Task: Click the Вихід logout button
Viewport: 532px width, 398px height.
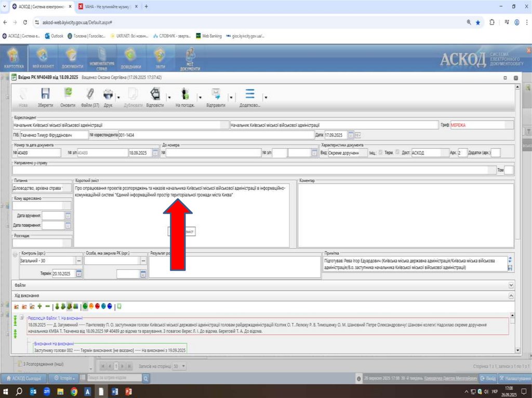Action: (x=488, y=378)
